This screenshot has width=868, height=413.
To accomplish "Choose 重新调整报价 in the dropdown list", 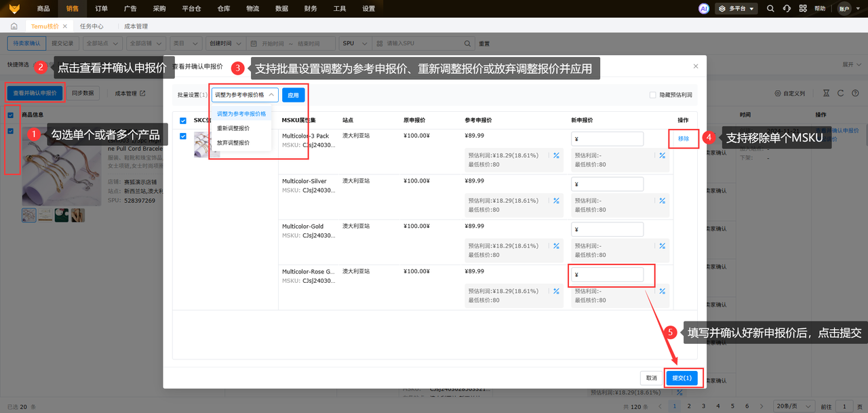I will click(x=241, y=128).
